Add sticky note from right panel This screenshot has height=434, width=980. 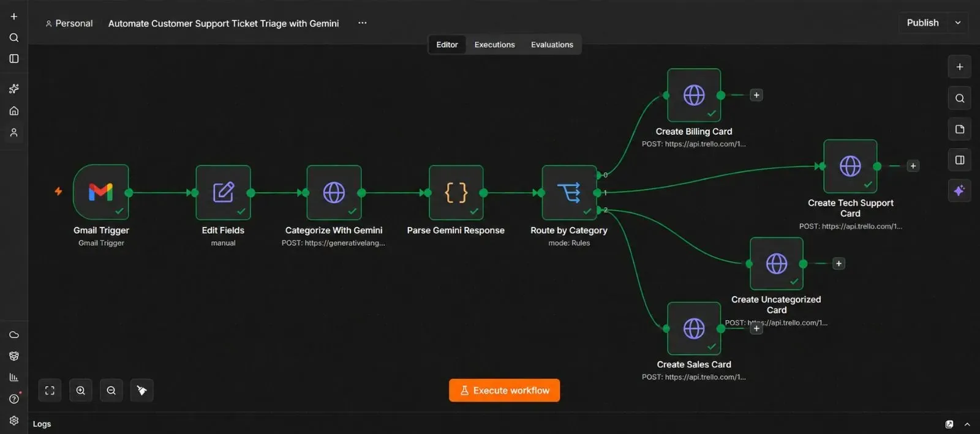960,129
